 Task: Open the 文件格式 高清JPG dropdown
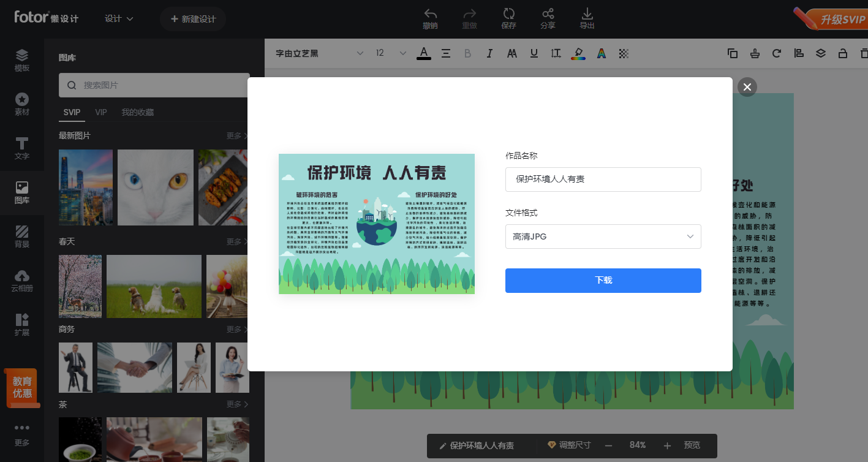(603, 237)
